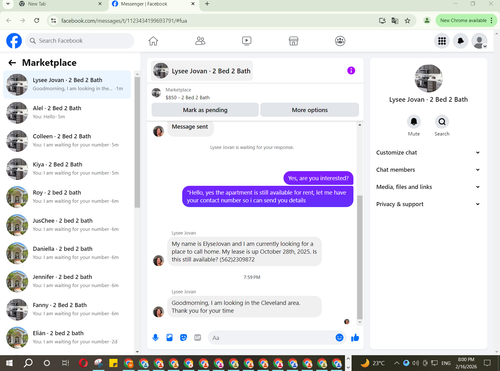Viewport: 500px width, 371px height.
Task: Open the notifications bell in header
Action: [x=461, y=41]
